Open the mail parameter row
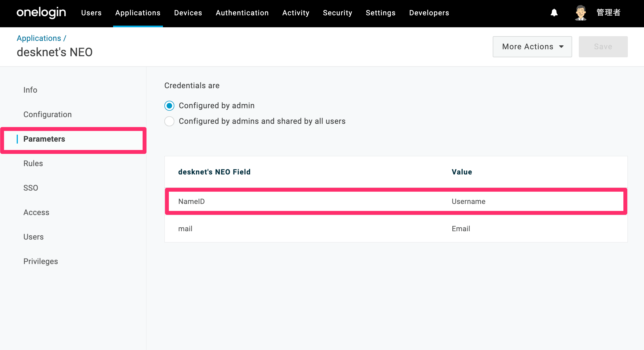The height and width of the screenshot is (350, 644). point(396,229)
